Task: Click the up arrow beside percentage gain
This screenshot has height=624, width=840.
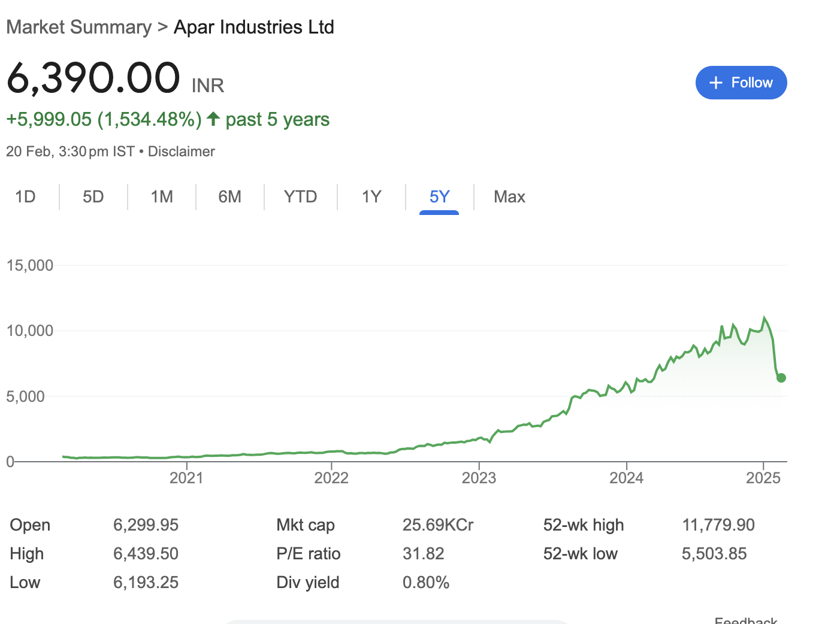Action: click(213, 119)
